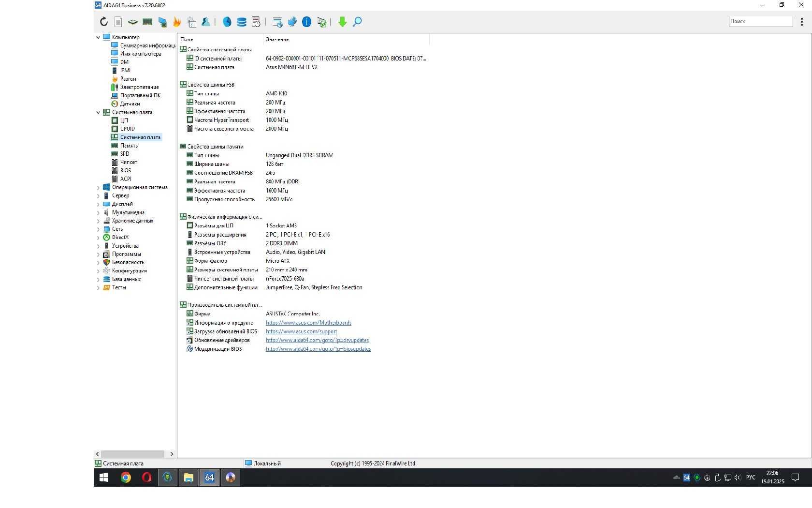The image size is (812, 508).
Task: Open Google Chrome from the taskbar
Action: (x=126, y=478)
